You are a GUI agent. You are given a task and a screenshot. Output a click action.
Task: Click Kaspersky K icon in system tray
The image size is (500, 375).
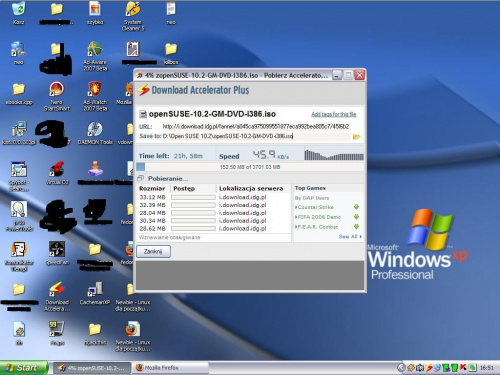pyautogui.click(x=463, y=367)
